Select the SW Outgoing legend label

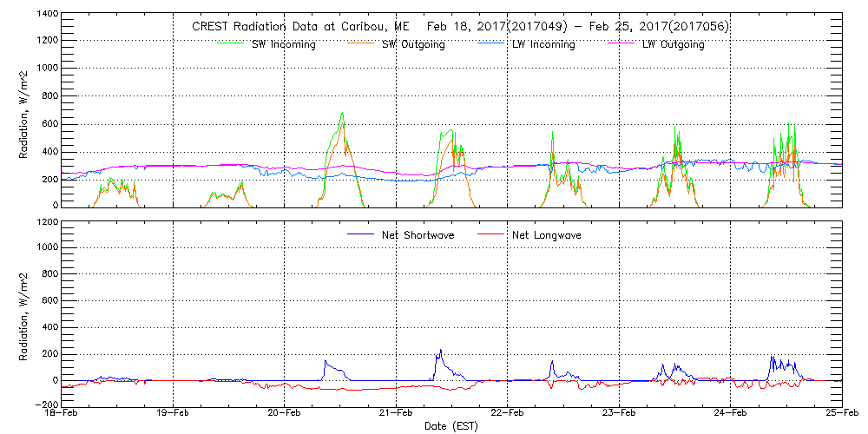coord(413,44)
